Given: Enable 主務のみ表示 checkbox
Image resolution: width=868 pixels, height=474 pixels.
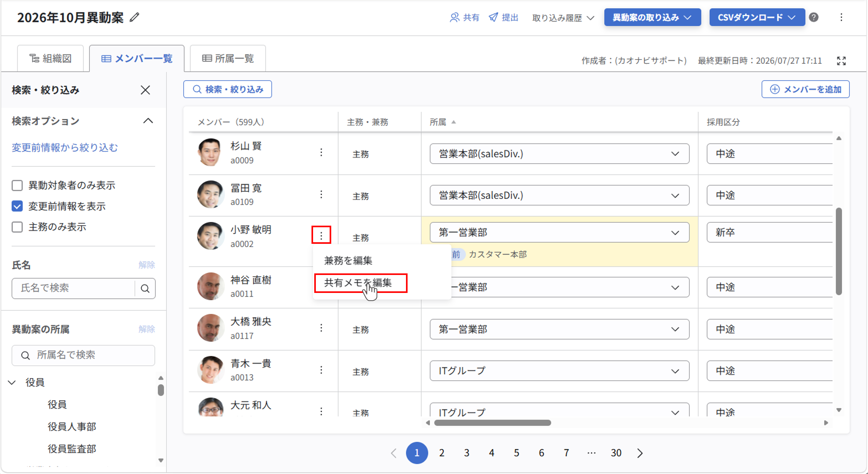Looking at the screenshot, I should [17, 227].
